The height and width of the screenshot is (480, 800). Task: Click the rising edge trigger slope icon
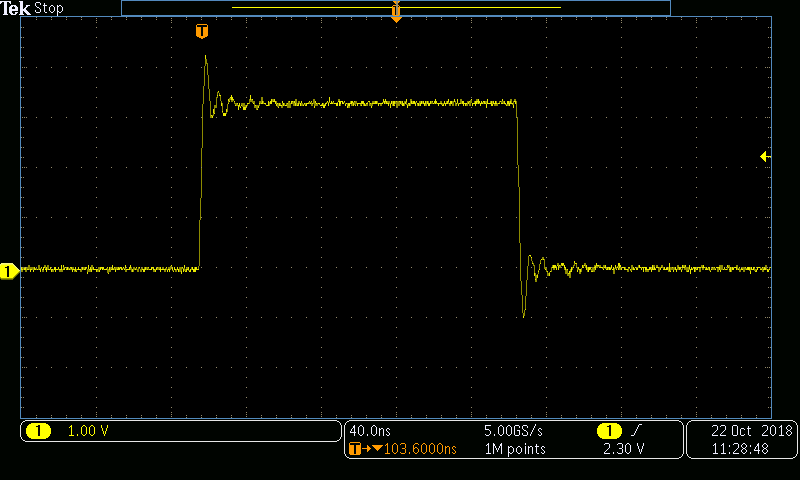coord(636,431)
